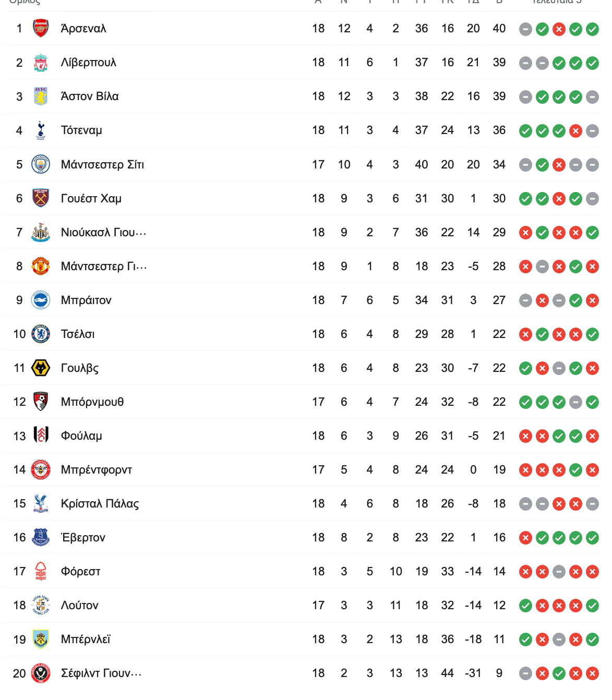Click Sheffield United's green win icon
This screenshot has width=612, height=700.
coord(559,673)
